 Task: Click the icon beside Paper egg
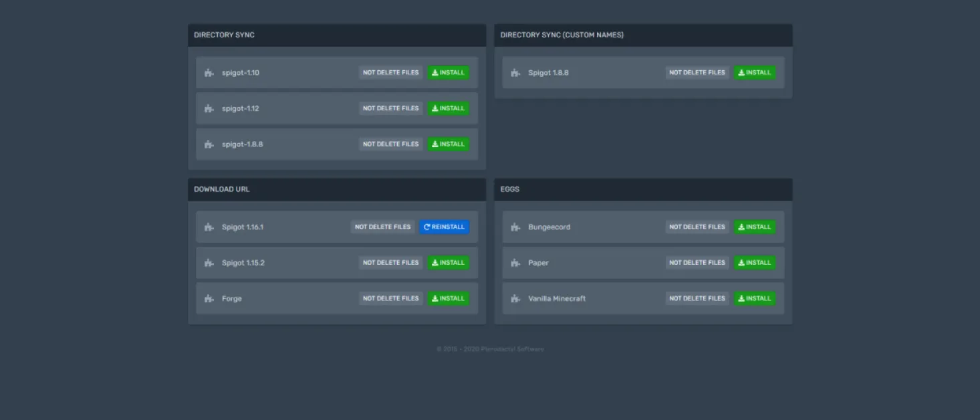(515, 263)
